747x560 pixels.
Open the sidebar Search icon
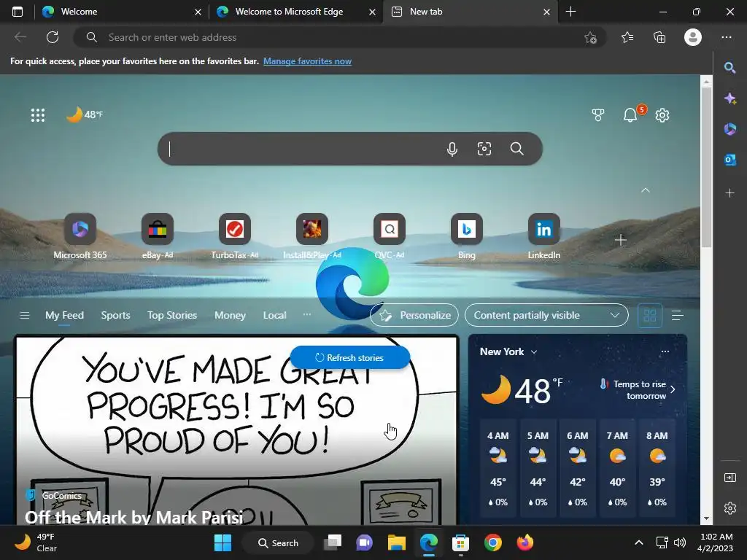point(729,68)
